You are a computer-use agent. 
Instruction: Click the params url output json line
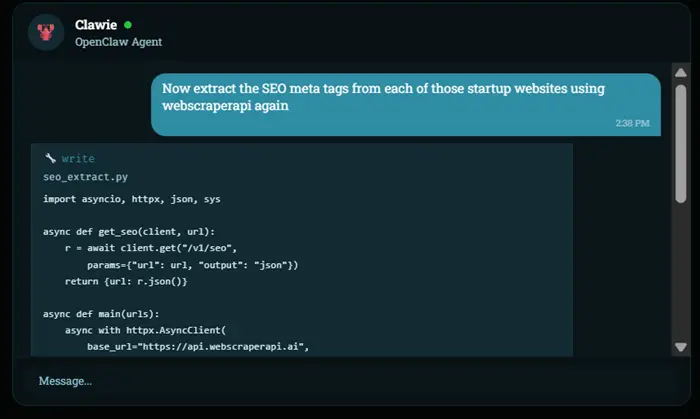(192, 265)
